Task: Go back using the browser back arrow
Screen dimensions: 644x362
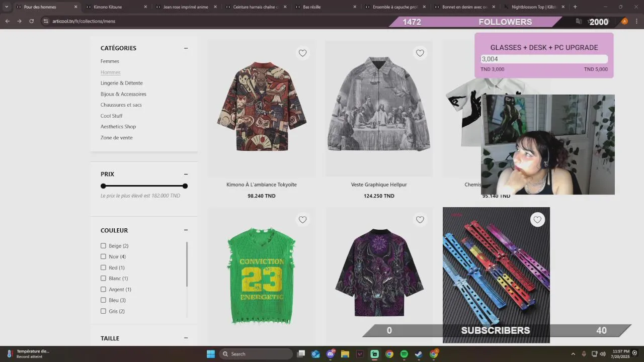Action: coord(7,21)
